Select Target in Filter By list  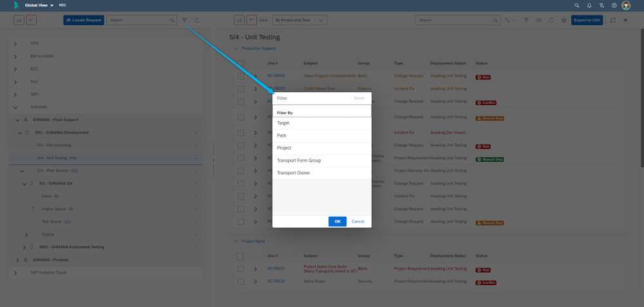pos(322,123)
